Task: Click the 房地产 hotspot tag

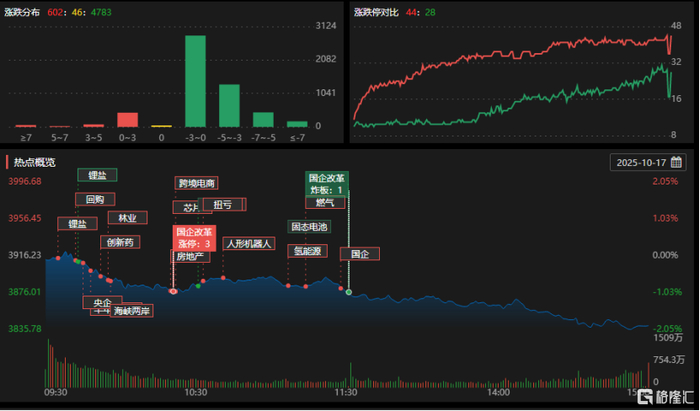Action: pos(190,256)
